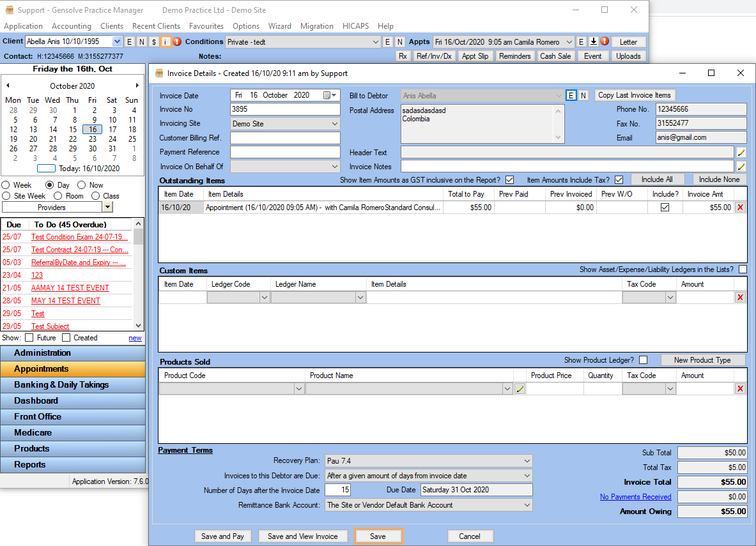Open the Invoice Date calendar picker icon
This screenshot has height=546, width=756.
(x=328, y=95)
